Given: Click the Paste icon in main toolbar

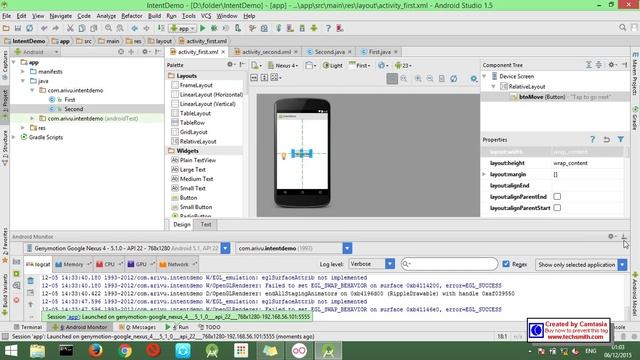Looking at the screenshot, I should point(93,28).
